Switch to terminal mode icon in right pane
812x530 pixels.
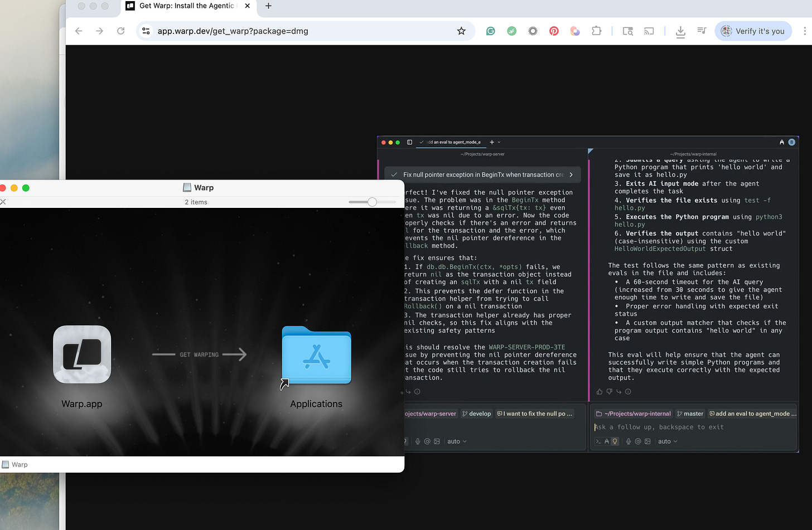pyautogui.click(x=598, y=441)
